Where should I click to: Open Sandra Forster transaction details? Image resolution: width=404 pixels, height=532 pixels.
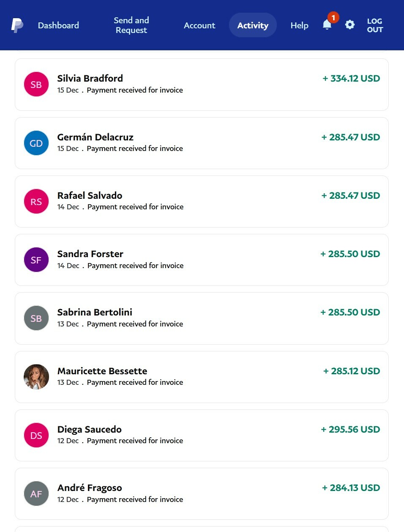tap(202, 260)
